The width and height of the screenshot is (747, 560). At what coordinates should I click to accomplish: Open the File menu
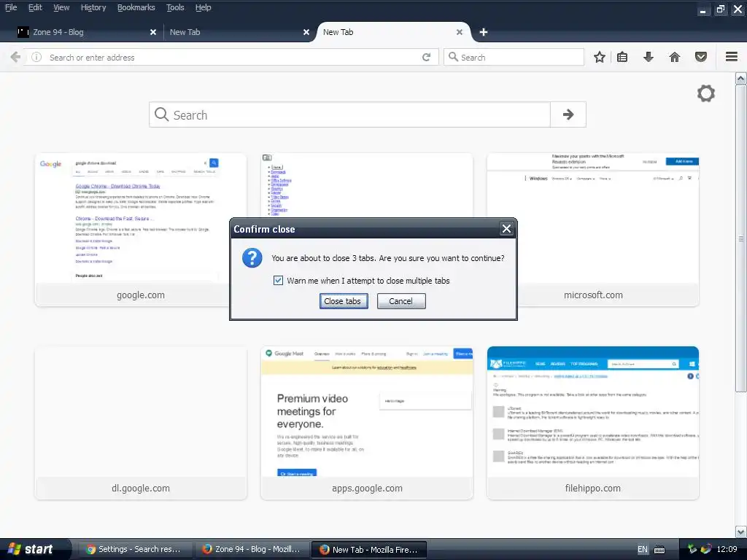pos(11,7)
